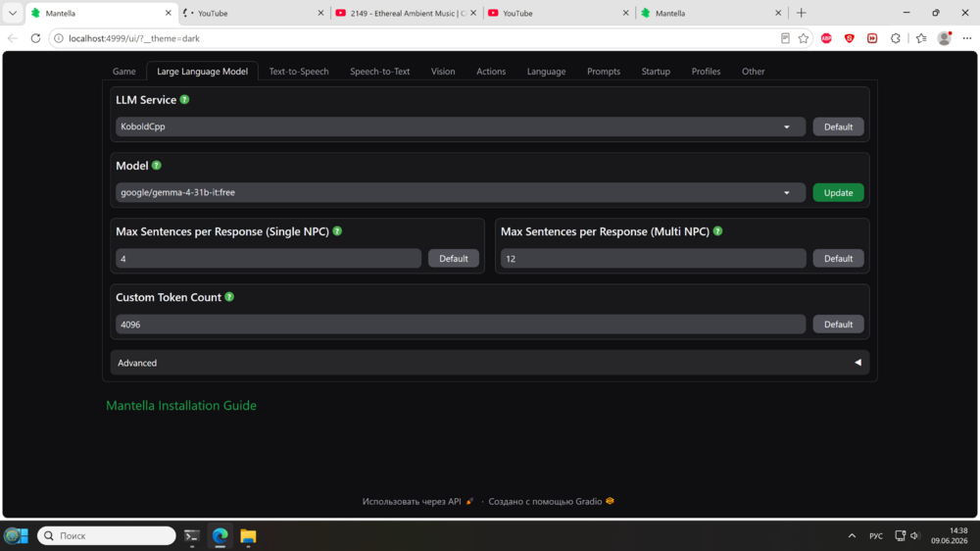The image size is (980, 551).
Task: Open browser extensions puzzle icon
Action: (896, 38)
